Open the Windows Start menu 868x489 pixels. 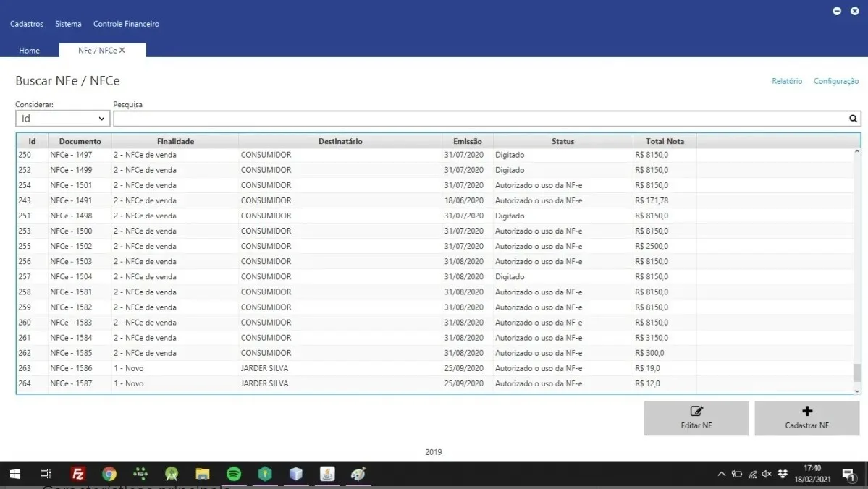click(15, 474)
